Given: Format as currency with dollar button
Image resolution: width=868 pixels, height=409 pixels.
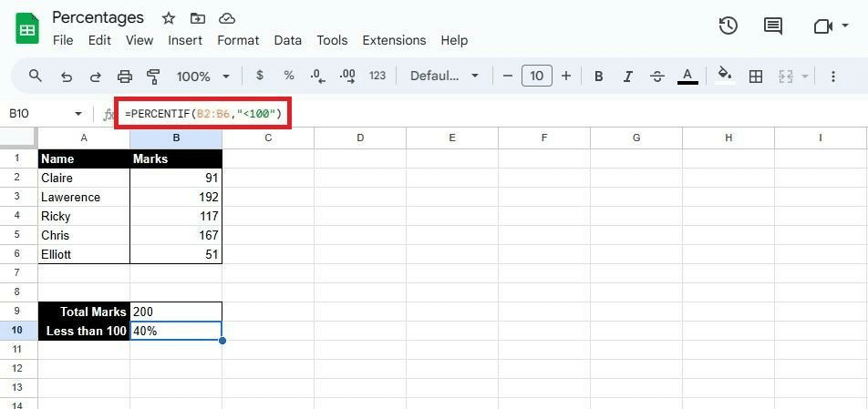Looking at the screenshot, I should coord(260,77).
